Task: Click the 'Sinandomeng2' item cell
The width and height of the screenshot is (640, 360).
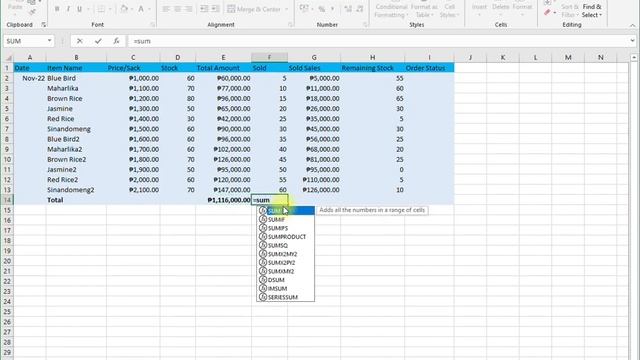Action: [76, 190]
